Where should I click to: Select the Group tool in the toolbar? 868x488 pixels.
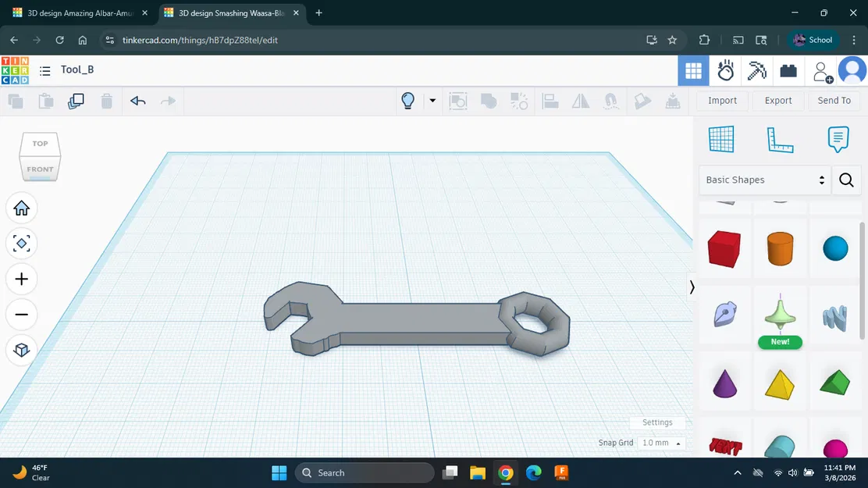point(489,101)
